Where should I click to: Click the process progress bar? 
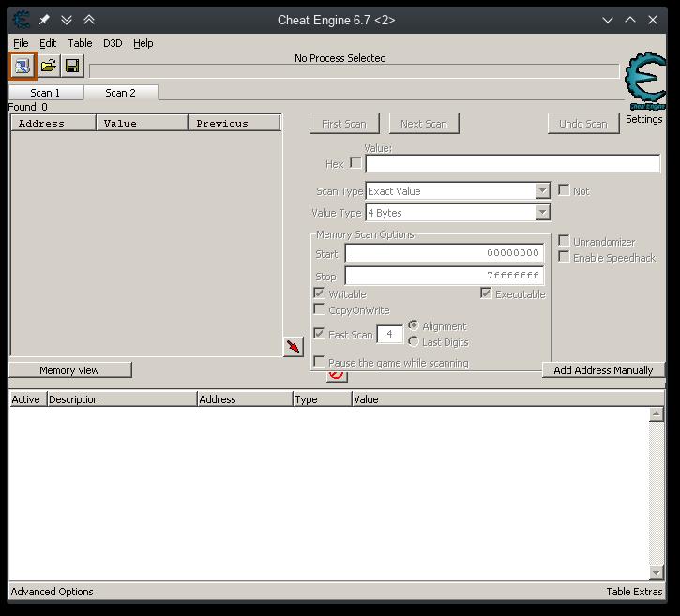[x=354, y=71]
